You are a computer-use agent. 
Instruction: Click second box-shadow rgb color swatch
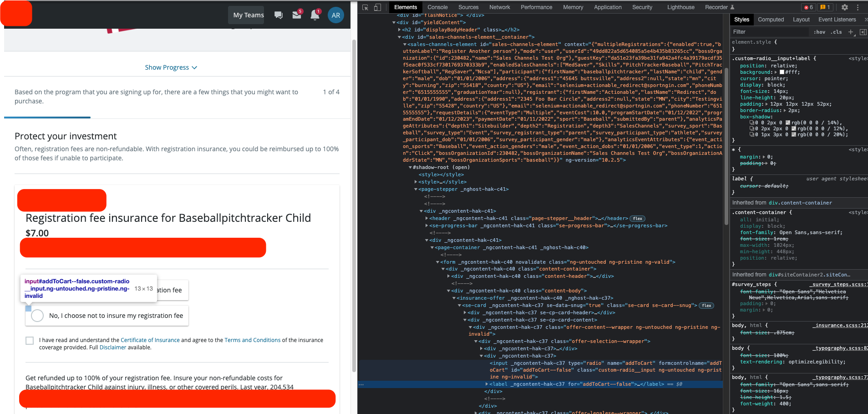coord(794,129)
